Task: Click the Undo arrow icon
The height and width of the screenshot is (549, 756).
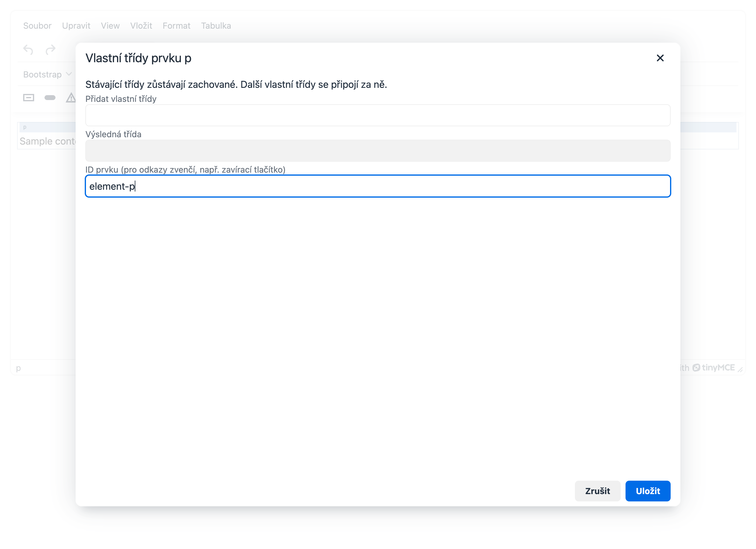Action: pyautogui.click(x=28, y=50)
